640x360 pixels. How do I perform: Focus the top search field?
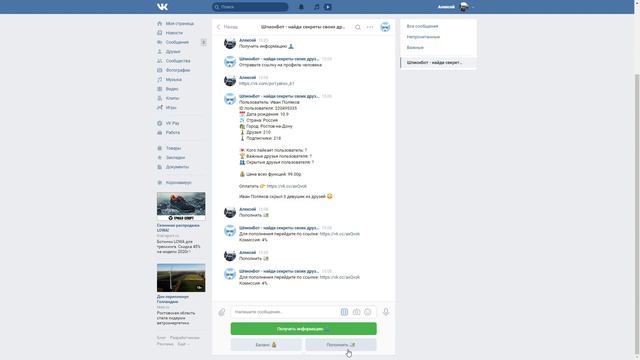pyautogui.click(x=250, y=7)
